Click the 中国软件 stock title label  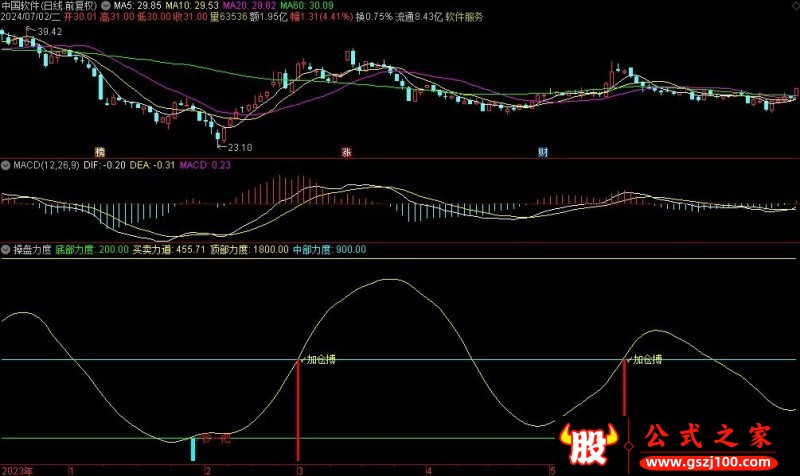point(21,5)
